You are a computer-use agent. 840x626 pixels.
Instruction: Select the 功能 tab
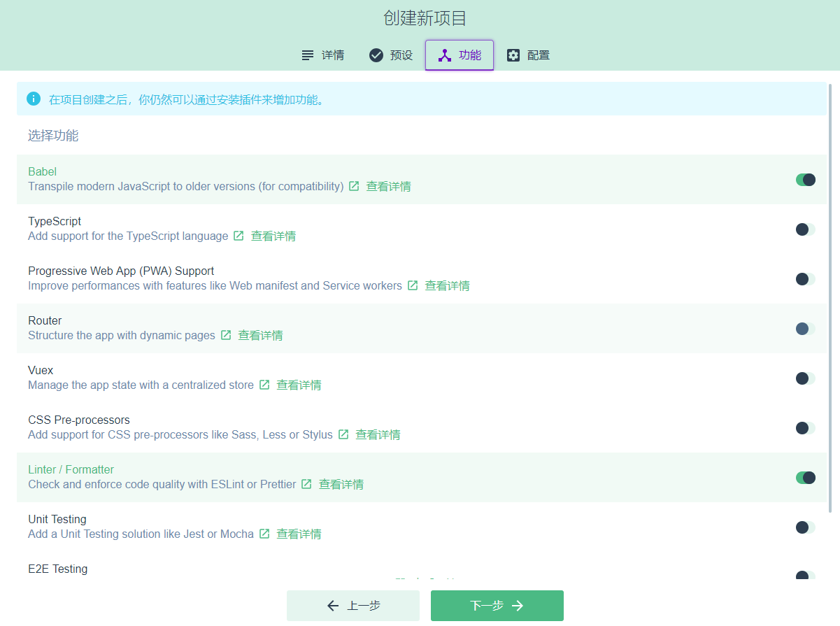pyautogui.click(x=460, y=55)
